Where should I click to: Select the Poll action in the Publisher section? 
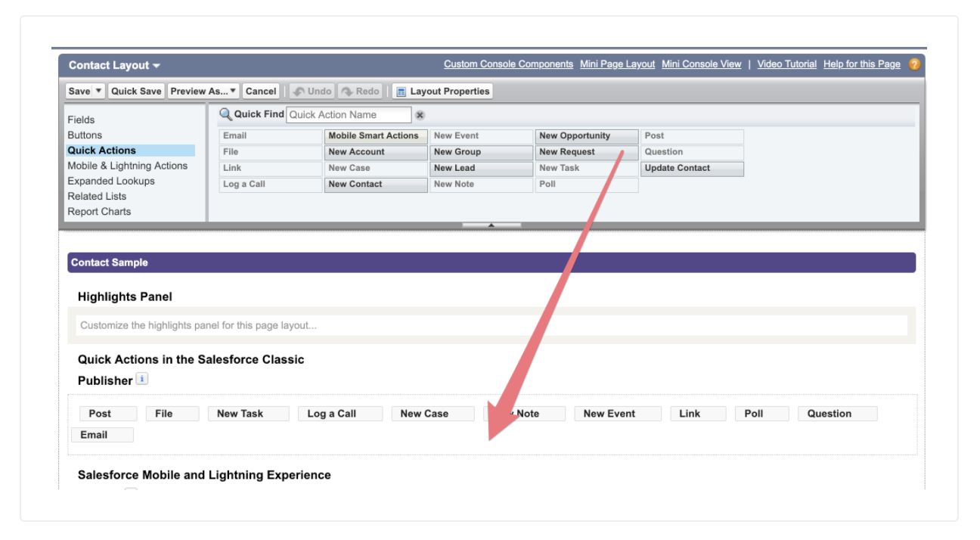tap(762, 414)
